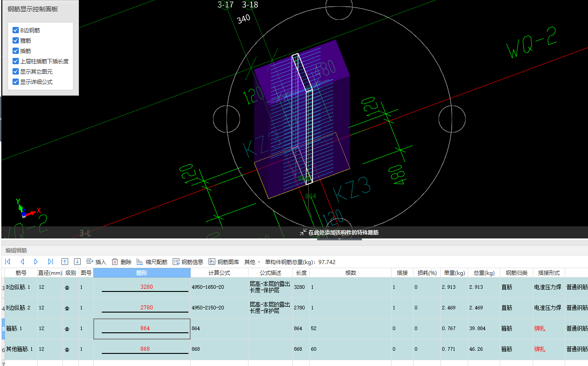Move the selected row up
This screenshot has height=366, width=588.
point(65,262)
